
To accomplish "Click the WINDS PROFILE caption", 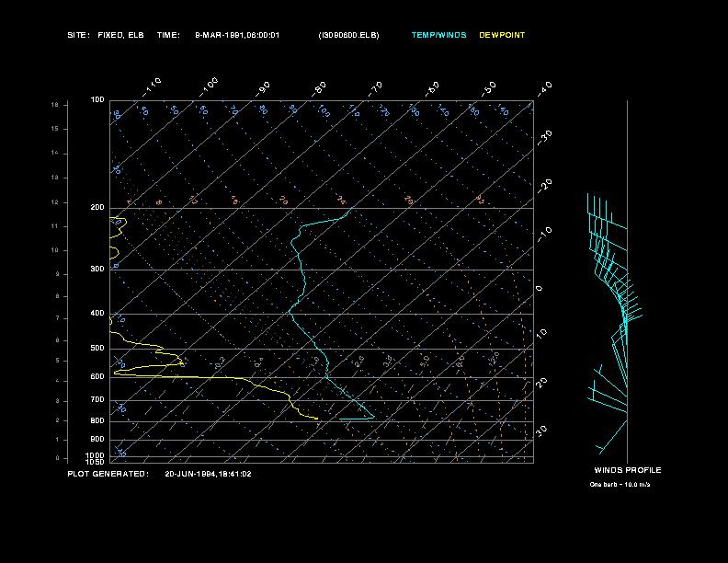I will 628,470.
